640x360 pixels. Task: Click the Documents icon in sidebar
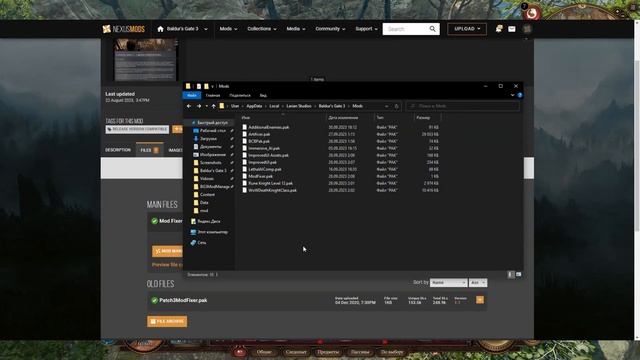pyautogui.click(x=196, y=147)
